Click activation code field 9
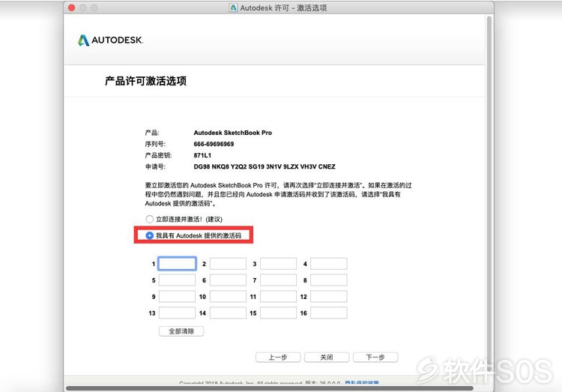 point(177,297)
